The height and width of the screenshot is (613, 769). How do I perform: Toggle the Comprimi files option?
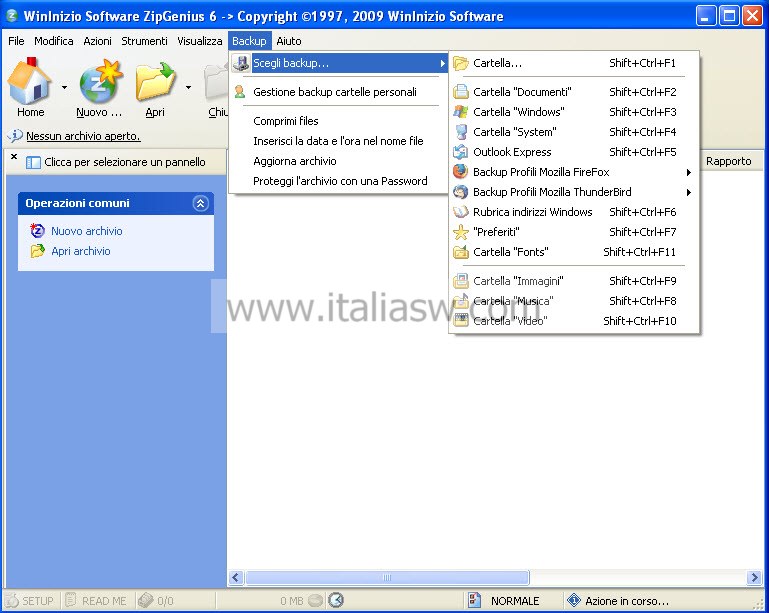339,121
